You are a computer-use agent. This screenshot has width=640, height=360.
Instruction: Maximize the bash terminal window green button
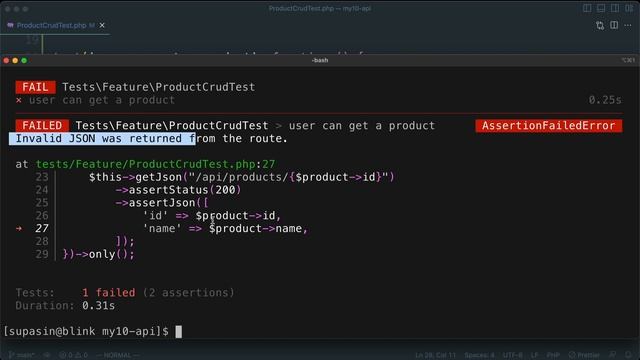(x=24, y=60)
